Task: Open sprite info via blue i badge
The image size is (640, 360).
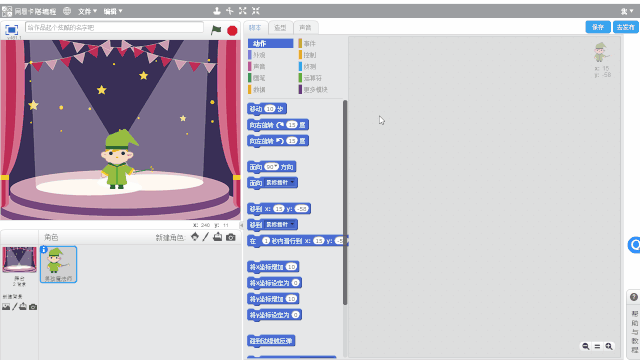Action: [44, 249]
